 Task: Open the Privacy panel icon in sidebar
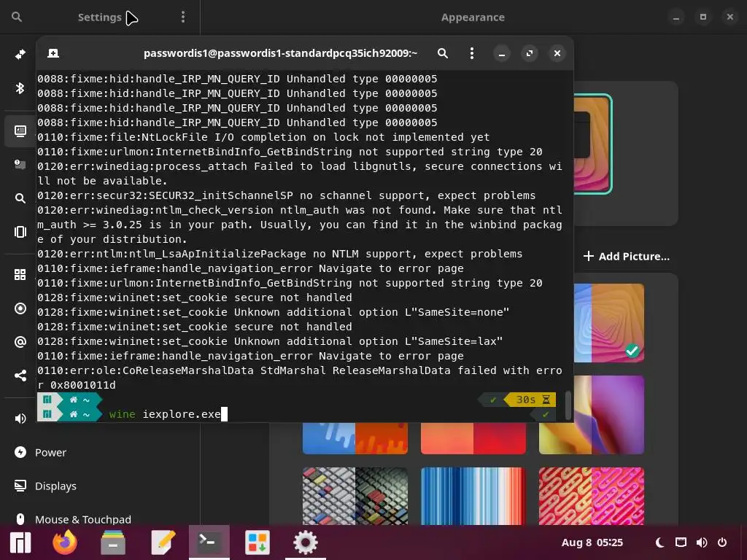[20, 308]
